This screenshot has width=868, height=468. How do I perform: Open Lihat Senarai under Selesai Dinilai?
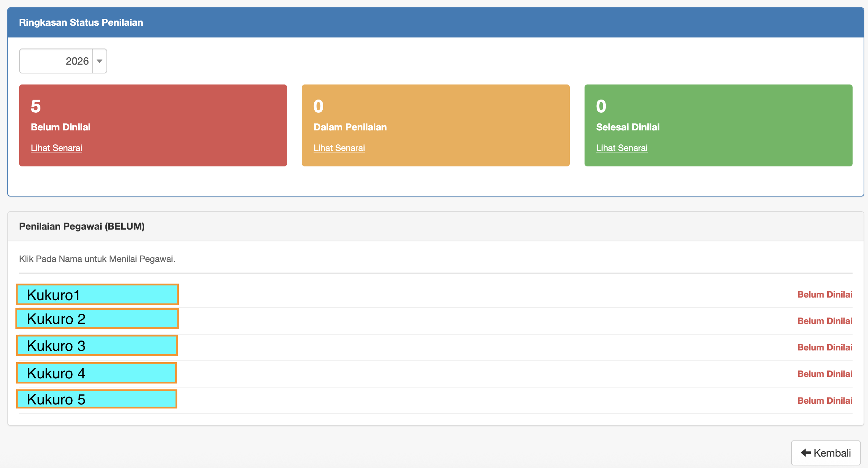point(622,148)
